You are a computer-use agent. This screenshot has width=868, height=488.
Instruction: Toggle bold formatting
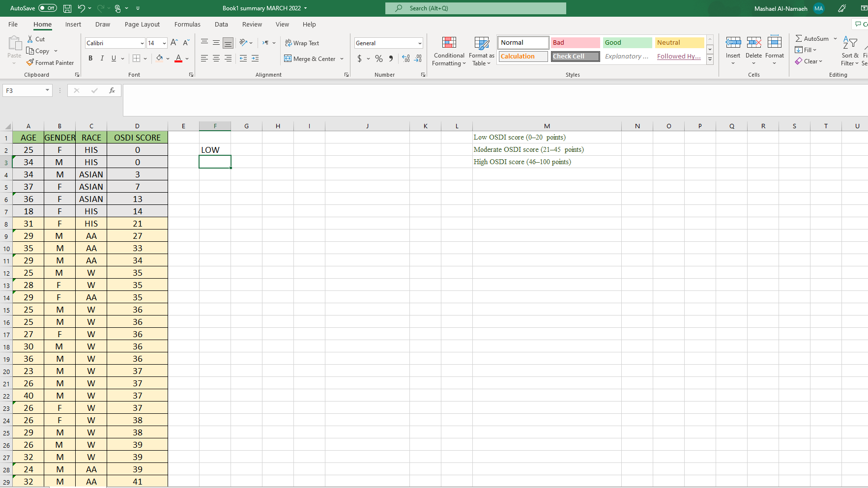click(90, 58)
